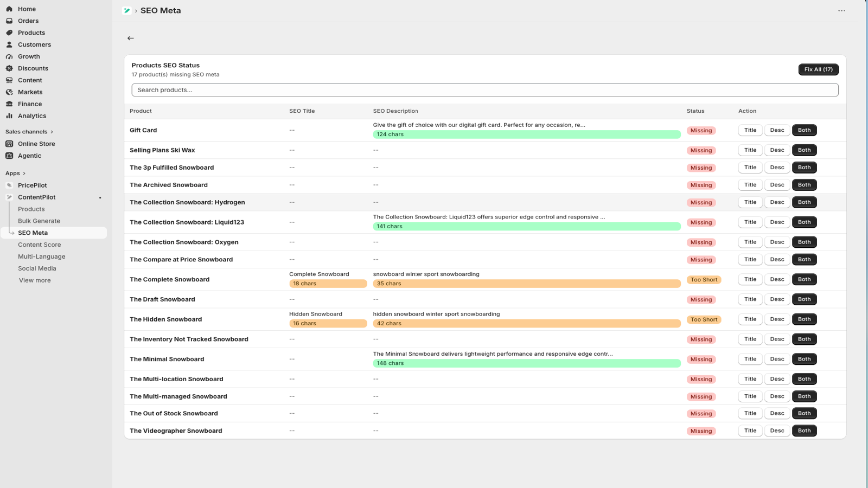Fix Desc for The Collection Snowboard: Liquid123

(x=777, y=222)
